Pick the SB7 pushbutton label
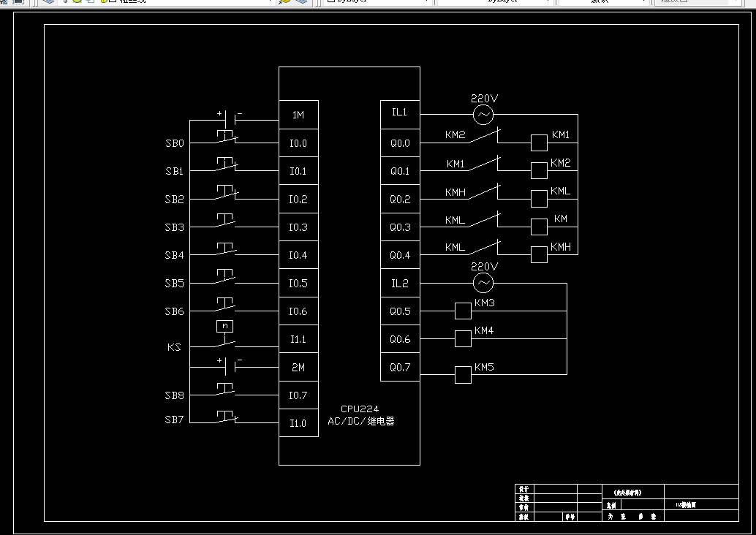The width and height of the screenshot is (756, 535). [x=174, y=420]
